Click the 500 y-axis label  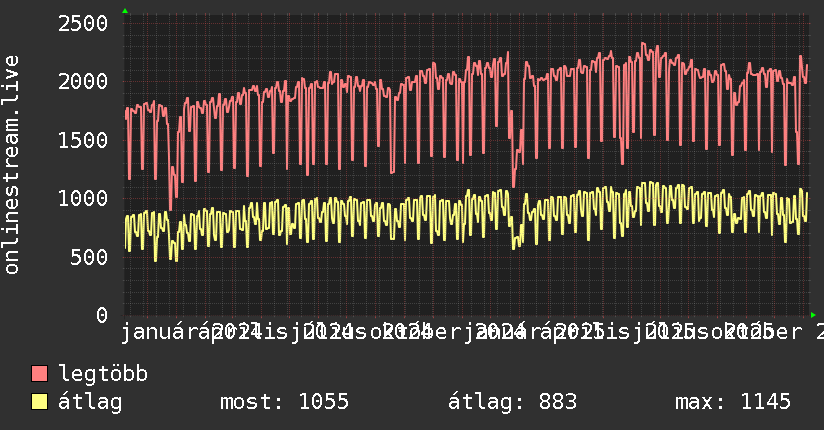(89, 257)
